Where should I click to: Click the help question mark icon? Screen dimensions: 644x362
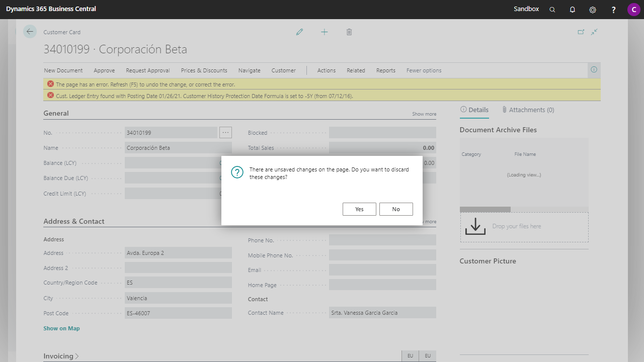click(613, 10)
